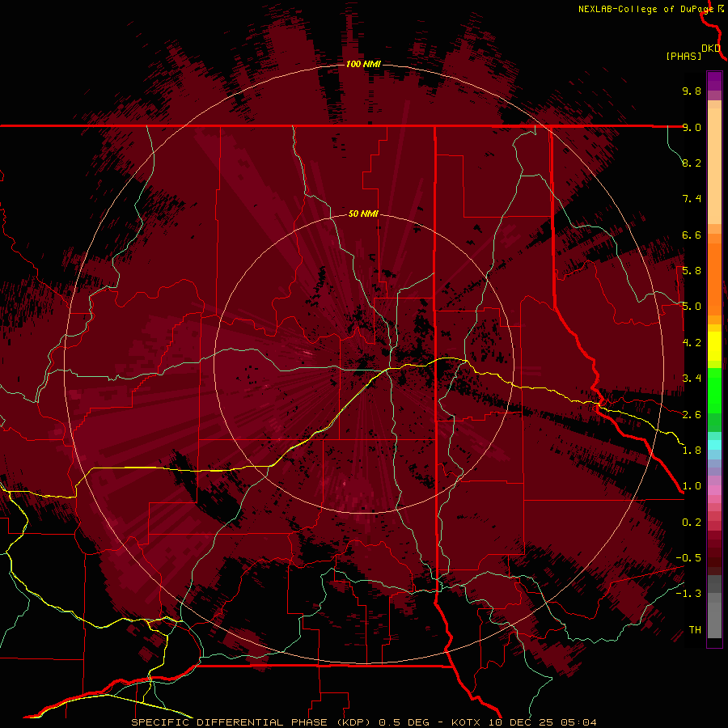Click the NEXLAB-College of DuPage header text
This screenshot has width=728, height=728.
tap(645, 9)
